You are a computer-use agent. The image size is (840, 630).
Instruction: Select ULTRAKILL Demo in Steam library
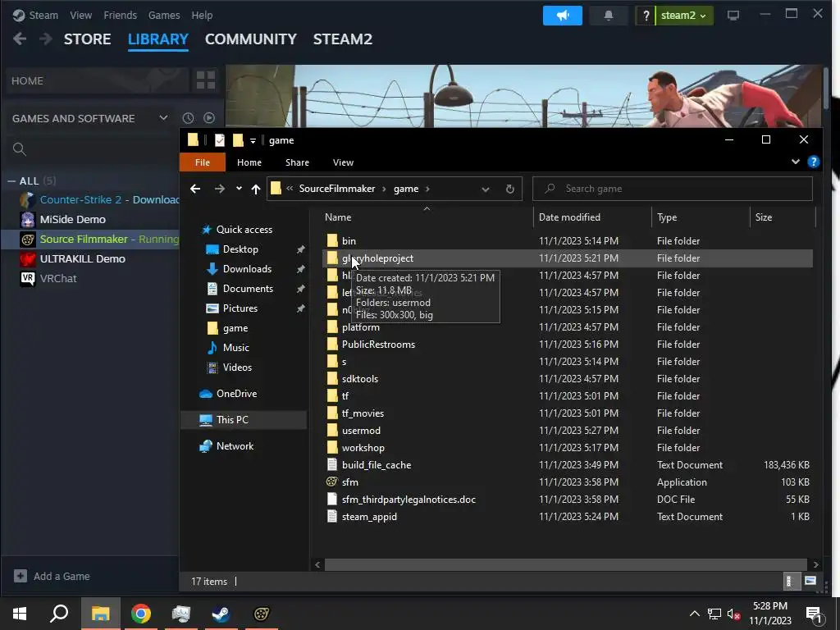point(83,258)
